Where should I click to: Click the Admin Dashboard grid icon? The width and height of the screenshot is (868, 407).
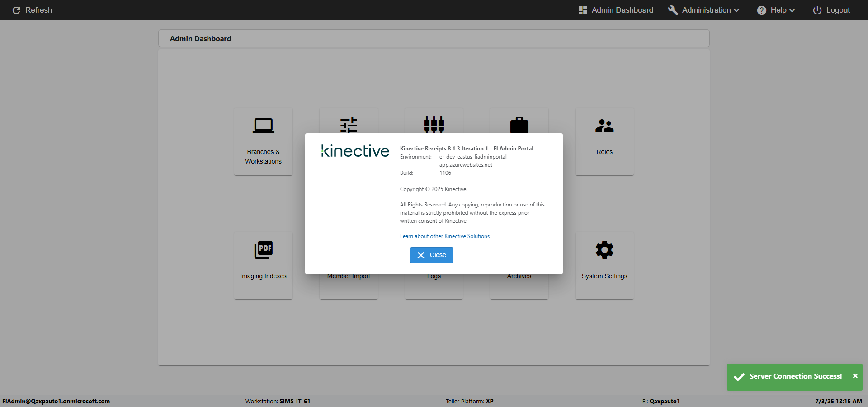point(583,10)
